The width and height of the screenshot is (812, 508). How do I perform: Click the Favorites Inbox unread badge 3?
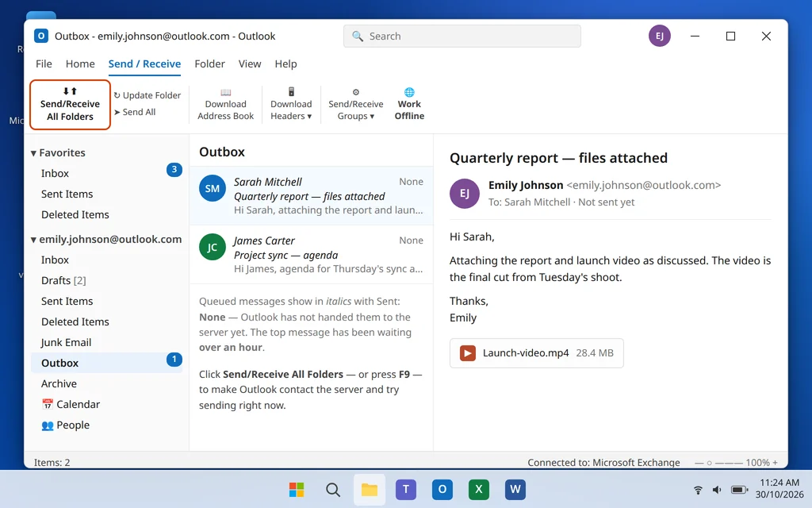click(174, 170)
